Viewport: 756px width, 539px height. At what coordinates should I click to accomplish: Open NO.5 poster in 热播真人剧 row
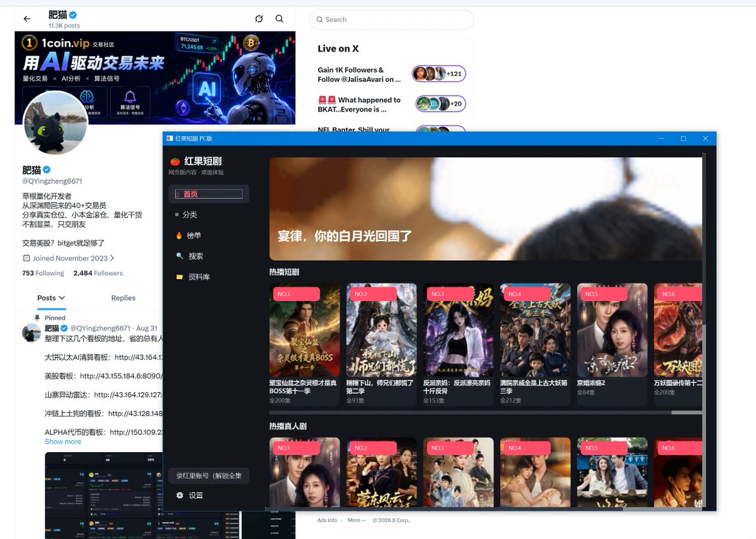pyautogui.click(x=612, y=472)
